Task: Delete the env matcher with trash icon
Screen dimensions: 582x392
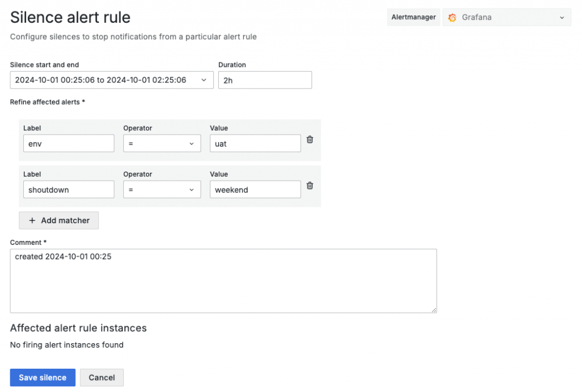Action: coord(310,140)
